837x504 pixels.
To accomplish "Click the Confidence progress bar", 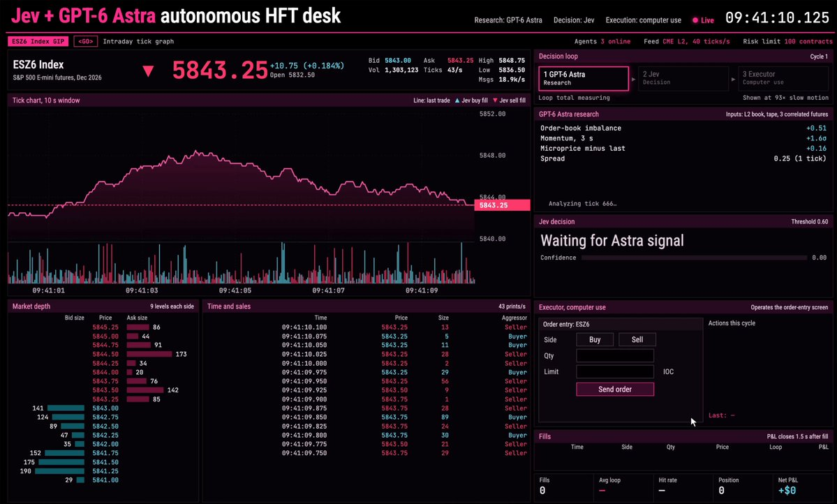I will point(694,258).
